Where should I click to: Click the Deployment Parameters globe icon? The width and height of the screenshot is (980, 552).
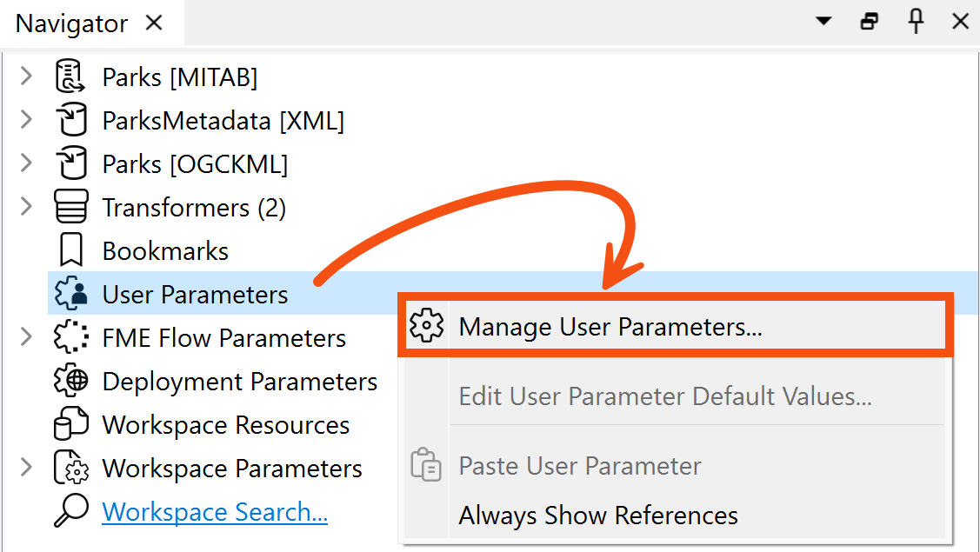70,381
